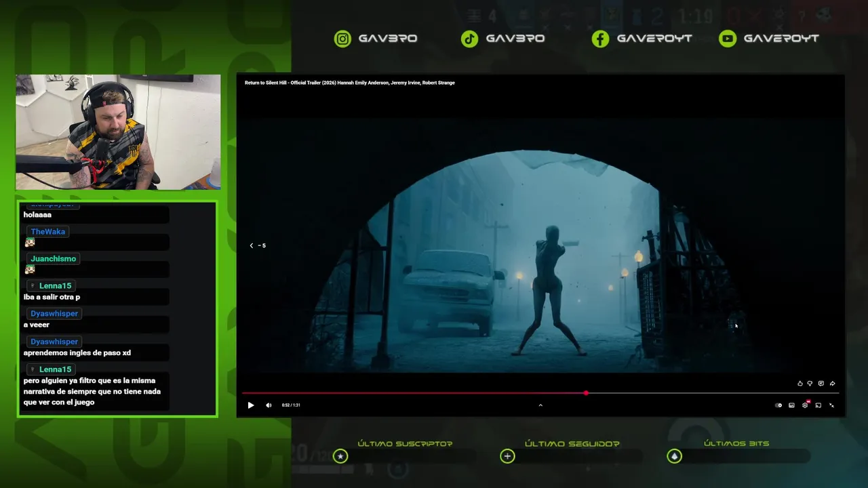Click the ÚLTIMO SUSCRIPTOR label
Image resolution: width=868 pixels, height=488 pixels.
[405, 443]
